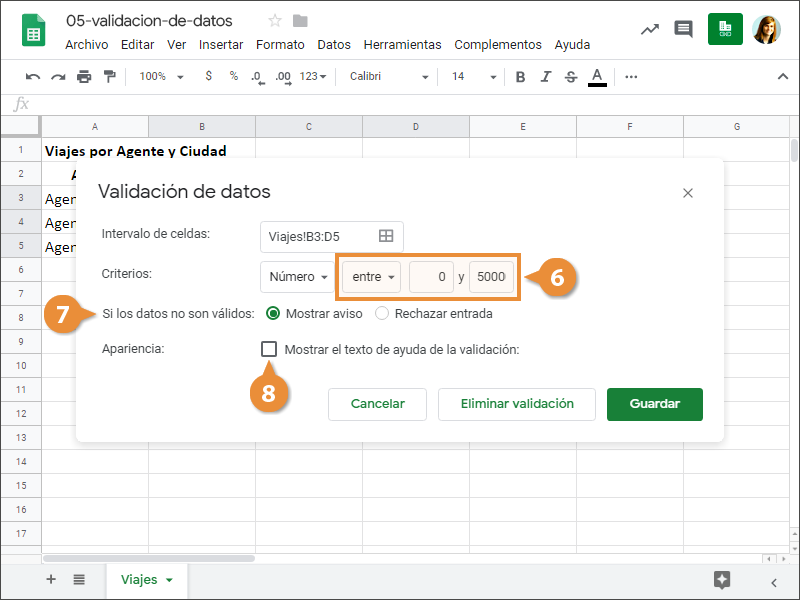The image size is (800, 600).
Task: Open the comments history icon
Action: pos(684,29)
